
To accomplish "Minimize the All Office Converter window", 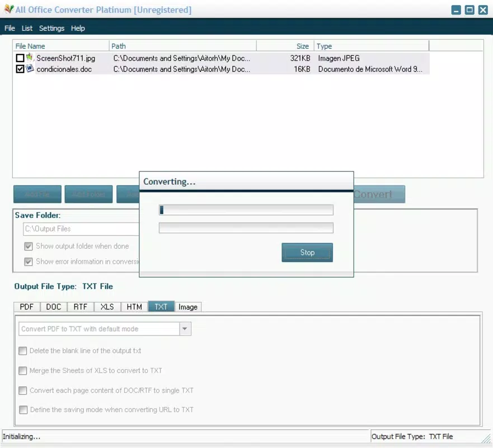I will [456, 10].
